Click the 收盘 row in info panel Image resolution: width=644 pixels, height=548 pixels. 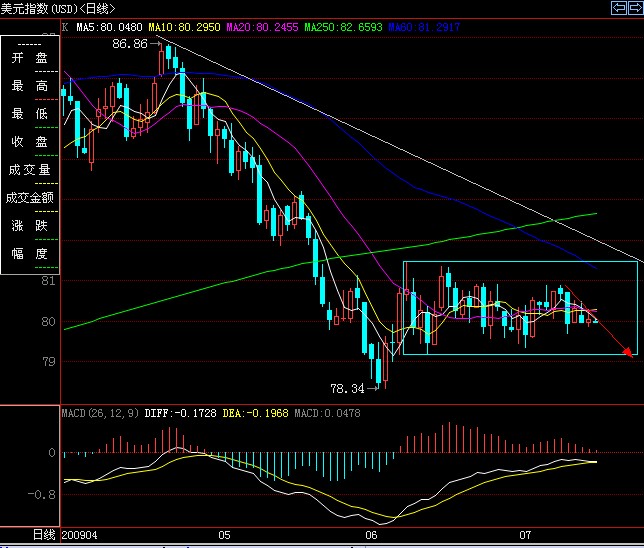pos(30,141)
